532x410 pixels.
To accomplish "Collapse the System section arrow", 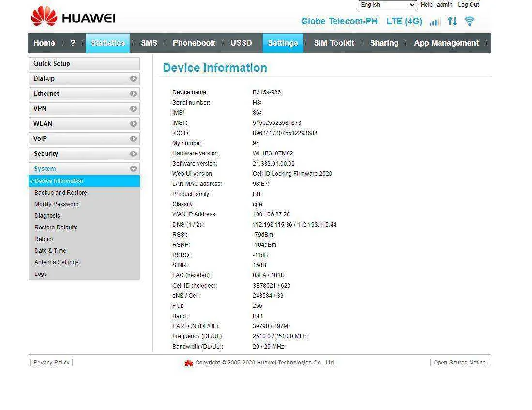I will point(133,168).
